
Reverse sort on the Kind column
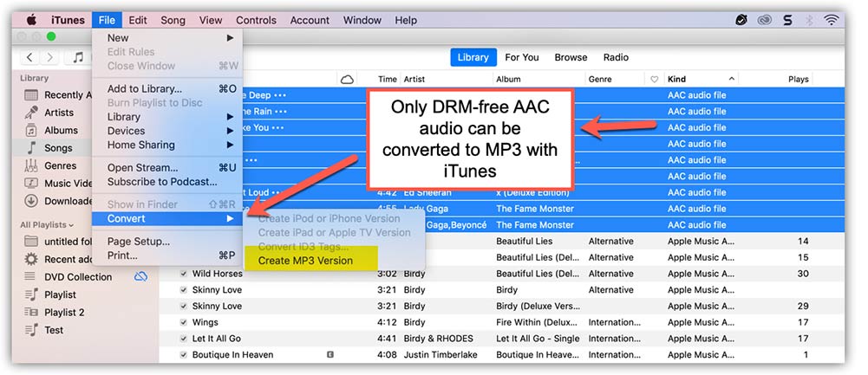pos(701,79)
